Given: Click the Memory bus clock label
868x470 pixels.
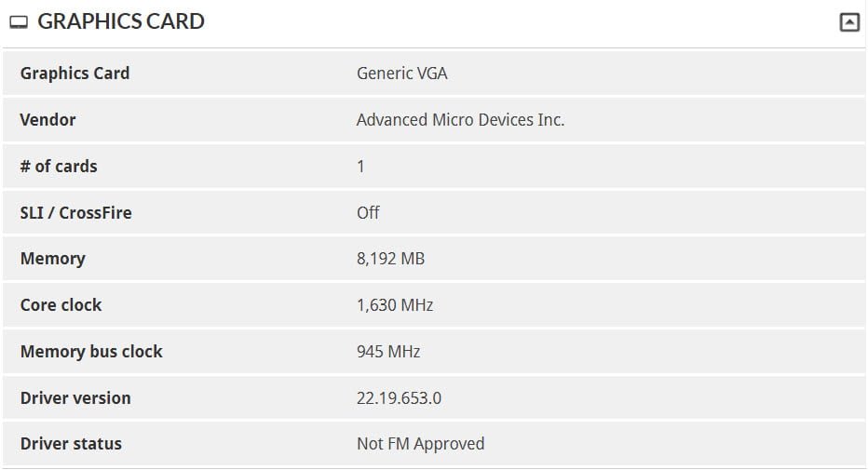Looking at the screenshot, I should pyautogui.click(x=91, y=351).
